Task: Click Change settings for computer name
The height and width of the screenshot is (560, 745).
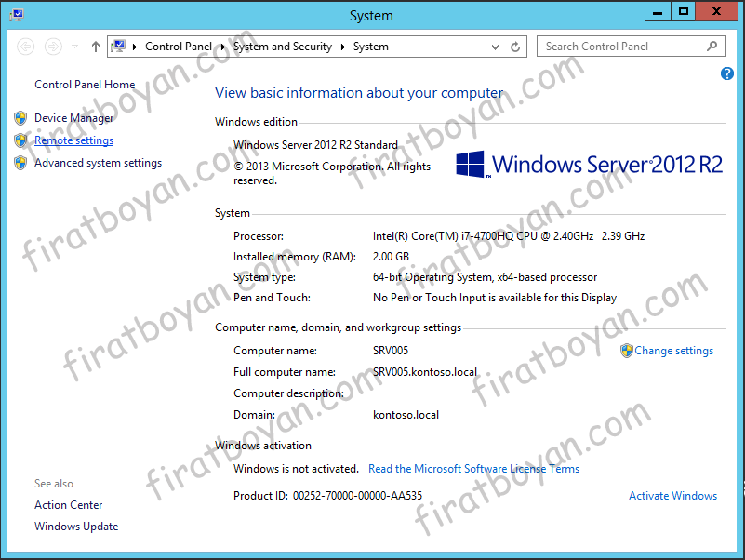Action: point(673,351)
